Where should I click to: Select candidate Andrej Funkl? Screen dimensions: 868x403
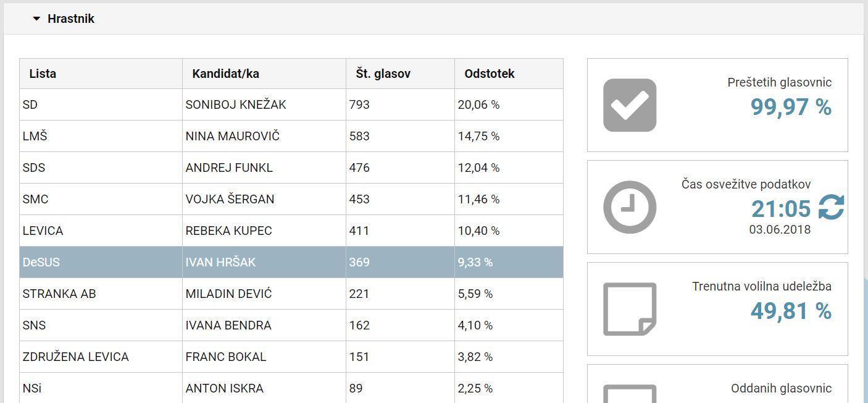(x=228, y=168)
